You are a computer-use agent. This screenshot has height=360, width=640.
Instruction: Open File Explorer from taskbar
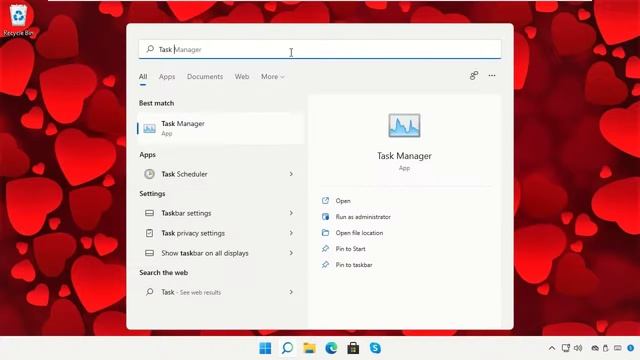tap(309, 348)
